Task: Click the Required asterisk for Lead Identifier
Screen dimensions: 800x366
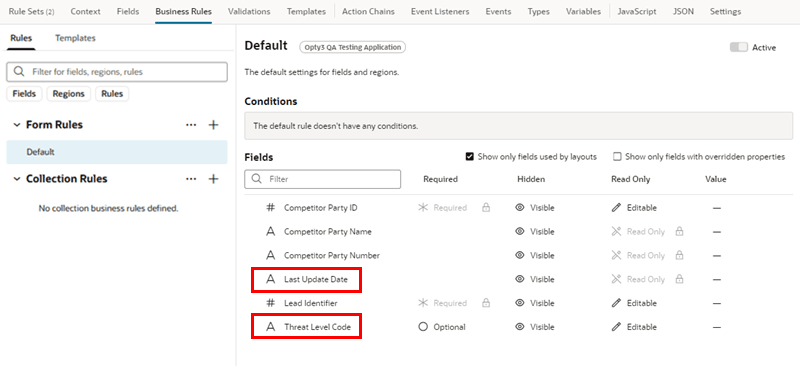Action: [x=423, y=303]
